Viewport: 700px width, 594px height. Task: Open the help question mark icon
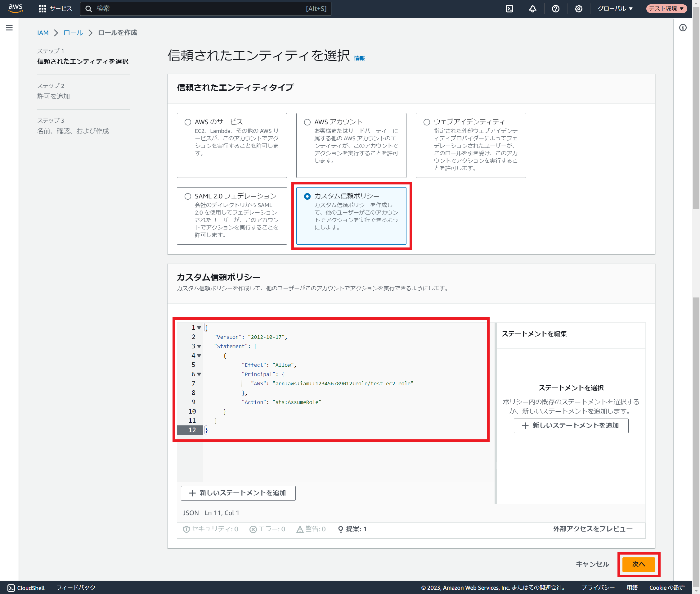[555, 9]
